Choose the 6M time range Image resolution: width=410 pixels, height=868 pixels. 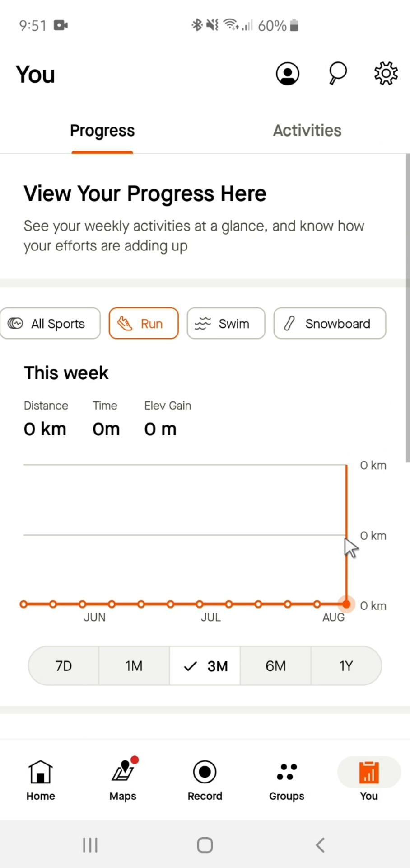click(x=275, y=666)
